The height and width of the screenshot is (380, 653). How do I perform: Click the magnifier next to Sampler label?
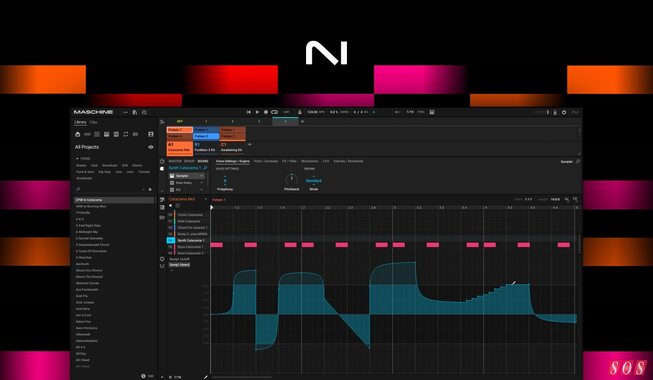coord(578,161)
